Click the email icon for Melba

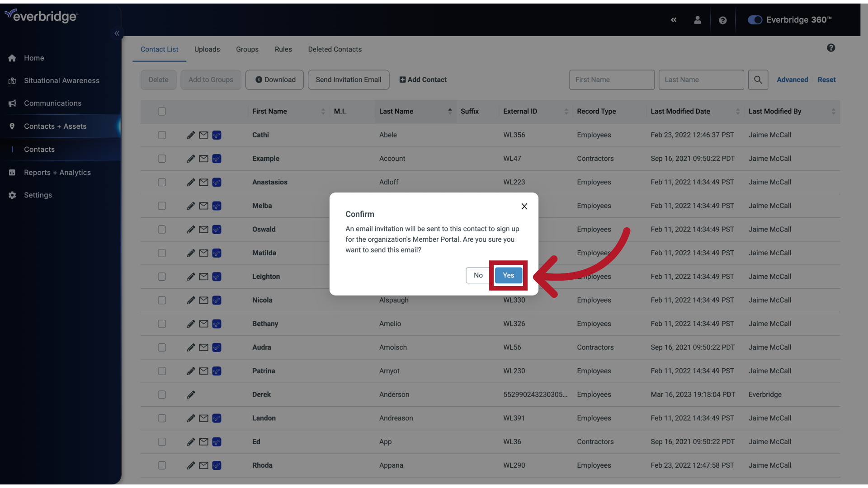click(204, 206)
